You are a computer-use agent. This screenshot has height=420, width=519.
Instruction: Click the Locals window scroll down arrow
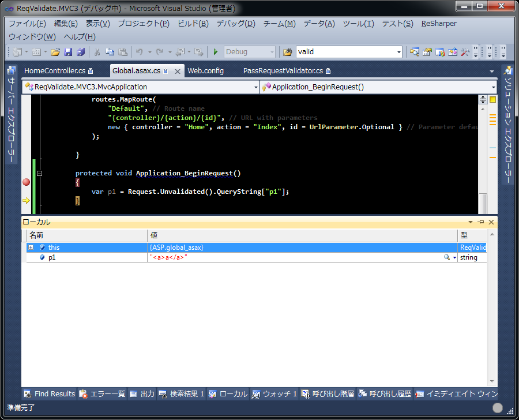(x=492, y=381)
